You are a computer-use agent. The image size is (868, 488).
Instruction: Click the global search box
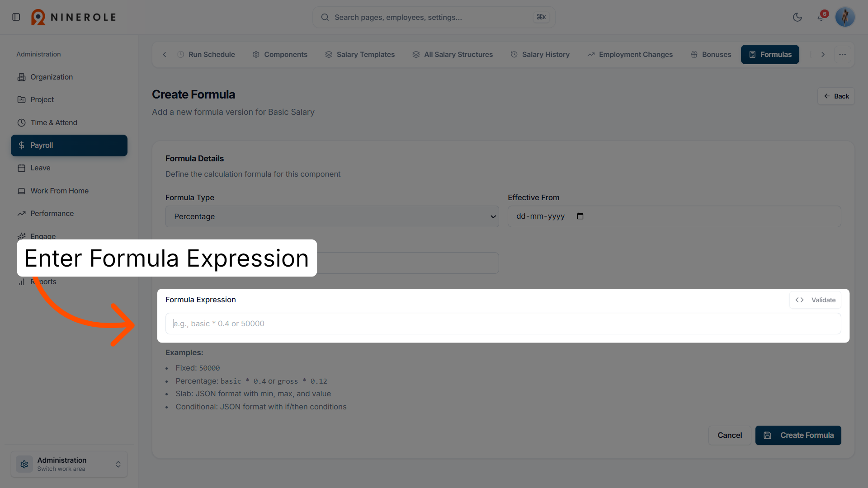point(434,17)
